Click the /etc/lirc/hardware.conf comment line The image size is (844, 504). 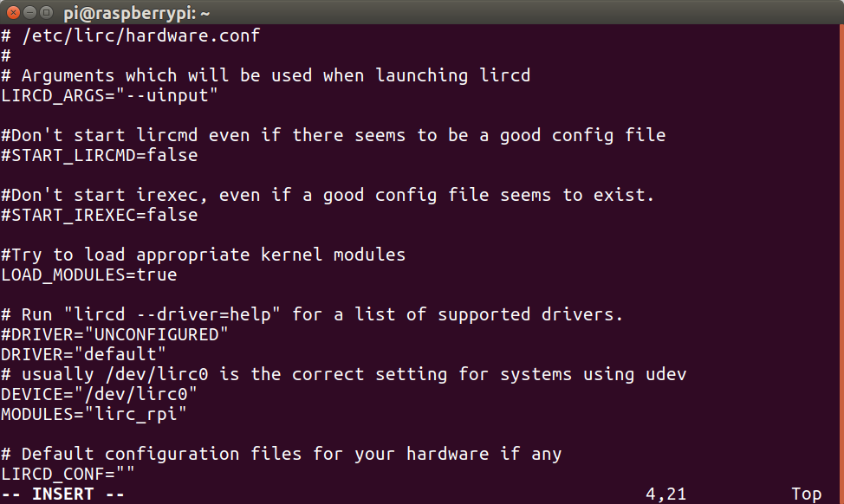pos(130,36)
